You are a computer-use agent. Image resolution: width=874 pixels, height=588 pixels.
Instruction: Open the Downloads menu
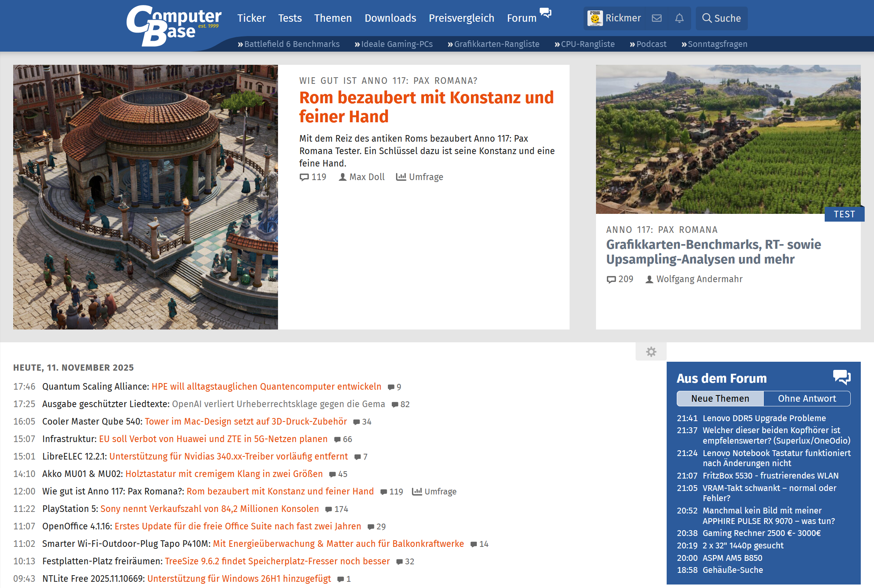click(390, 18)
